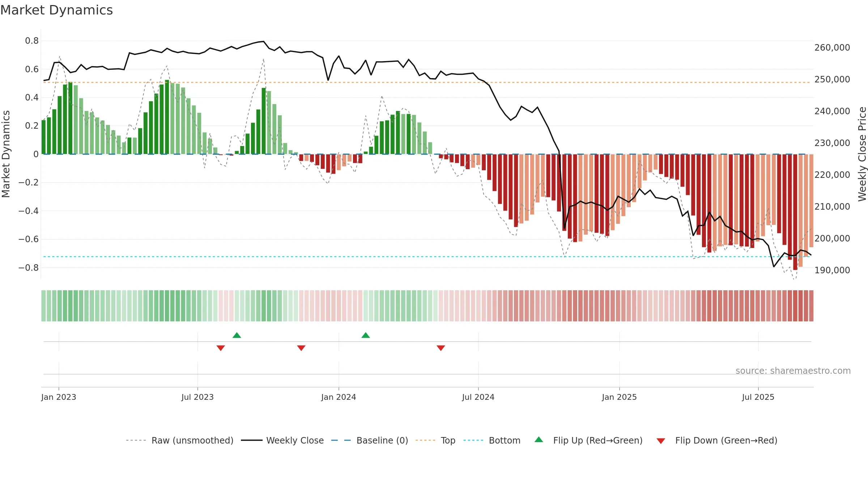Toggle the Top legend entry

(x=435, y=440)
